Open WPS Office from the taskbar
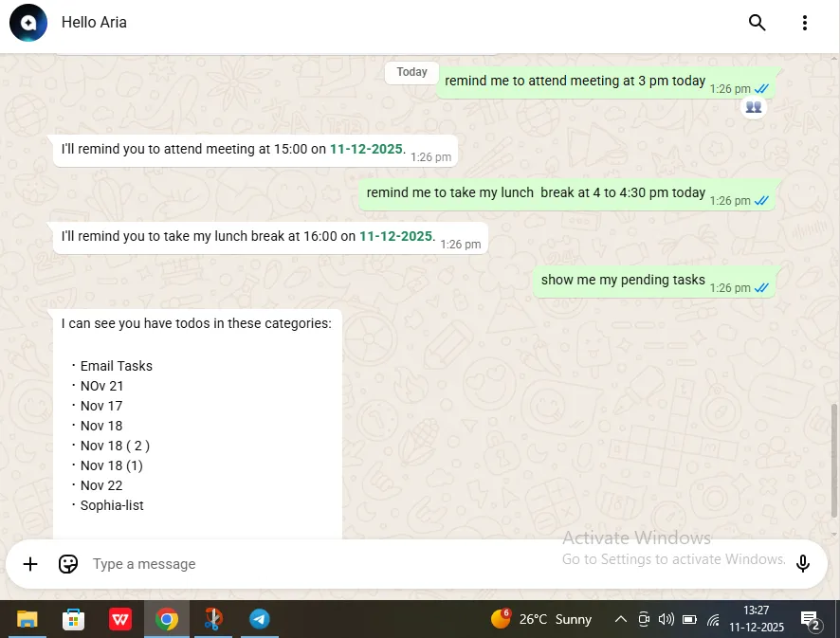The width and height of the screenshot is (840, 638). pos(120,619)
